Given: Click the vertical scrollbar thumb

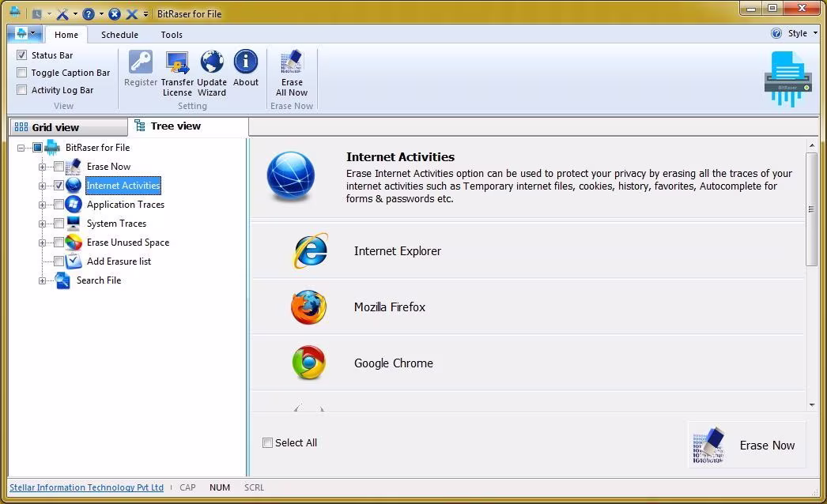Looking at the screenshot, I should tap(812, 209).
